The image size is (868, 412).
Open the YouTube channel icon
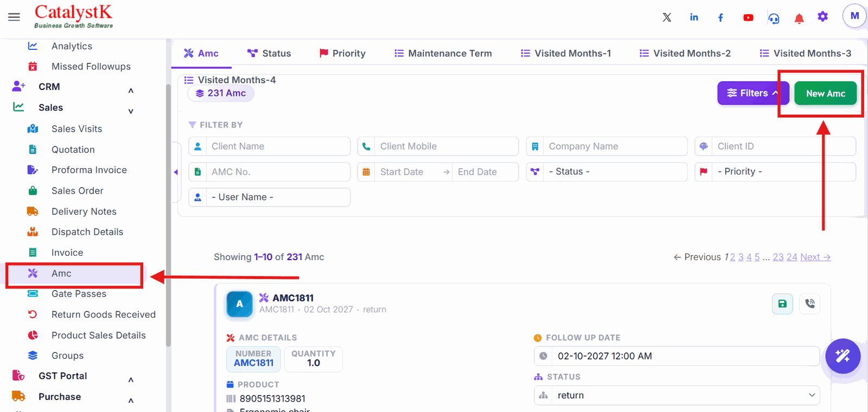point(748,17)
